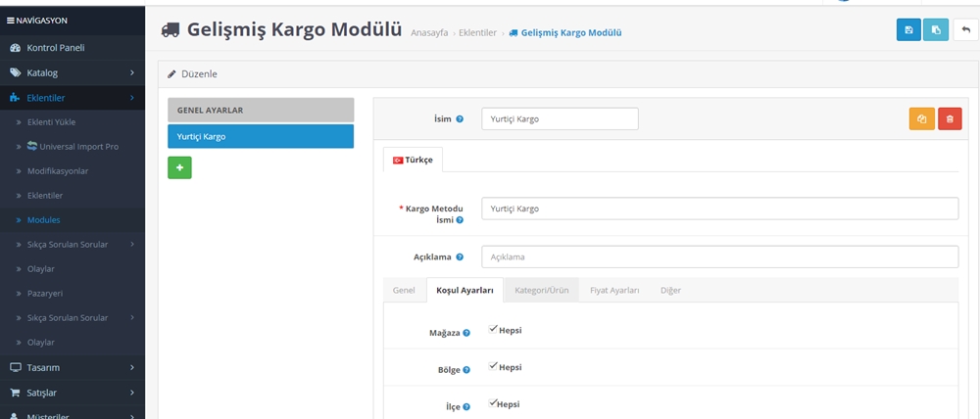Click the blue save floppy disk icon

(x=908, y=30)
